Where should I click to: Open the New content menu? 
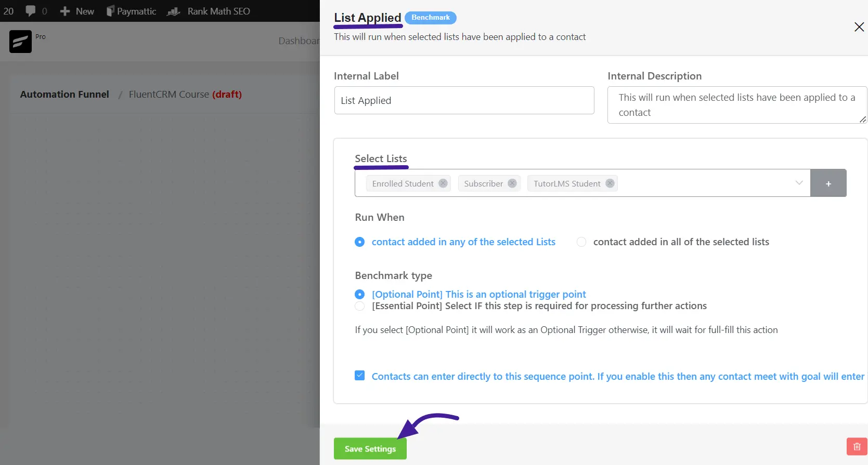pos(77,11)
